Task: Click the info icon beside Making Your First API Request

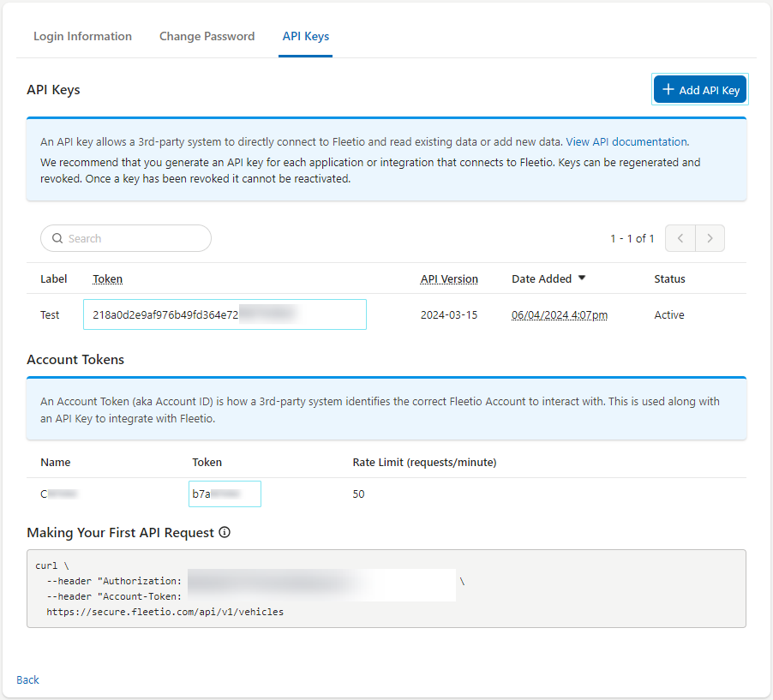Action: [225, 533]
